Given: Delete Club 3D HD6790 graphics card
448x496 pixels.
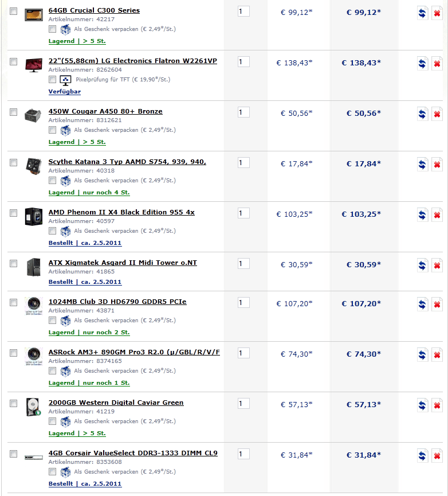Looking at the screenshot, I should [x=437, y=305].
